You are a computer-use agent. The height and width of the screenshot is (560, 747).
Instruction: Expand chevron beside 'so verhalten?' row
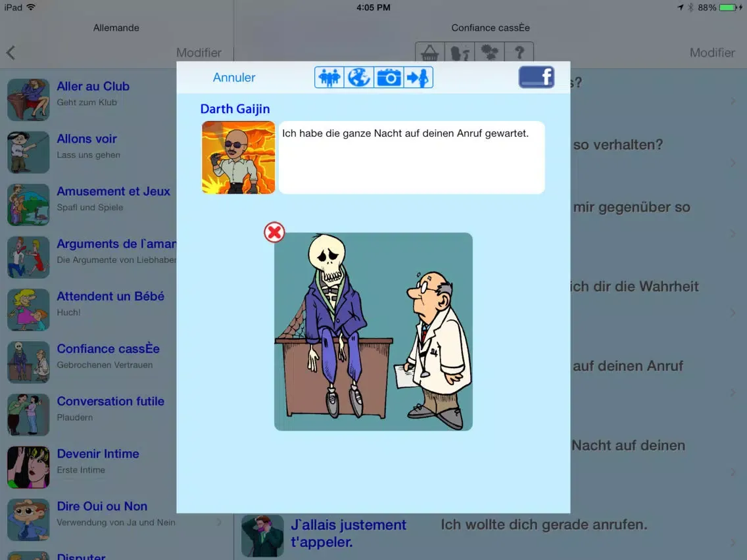pyautogui.click(x=733, y=163)
